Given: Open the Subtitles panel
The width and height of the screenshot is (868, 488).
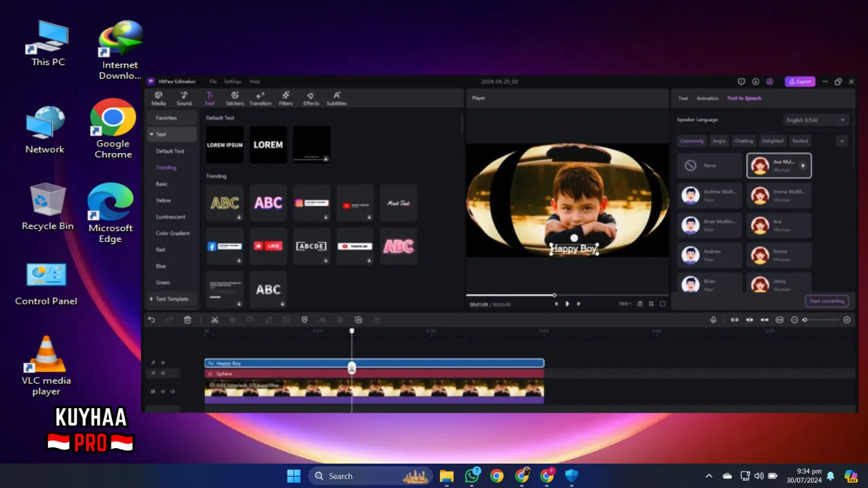Looking at the screenshot, I should 336,98.
